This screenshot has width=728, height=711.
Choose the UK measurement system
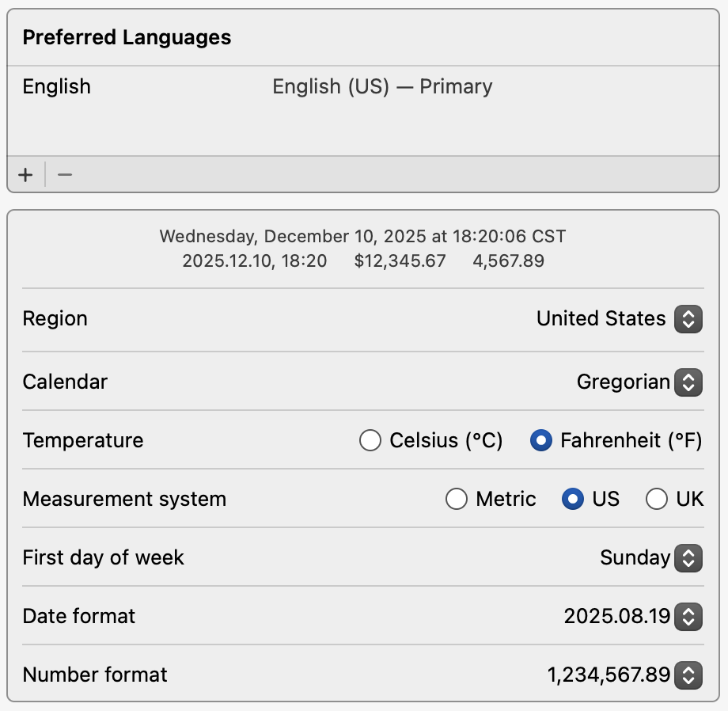pos(657,500)
